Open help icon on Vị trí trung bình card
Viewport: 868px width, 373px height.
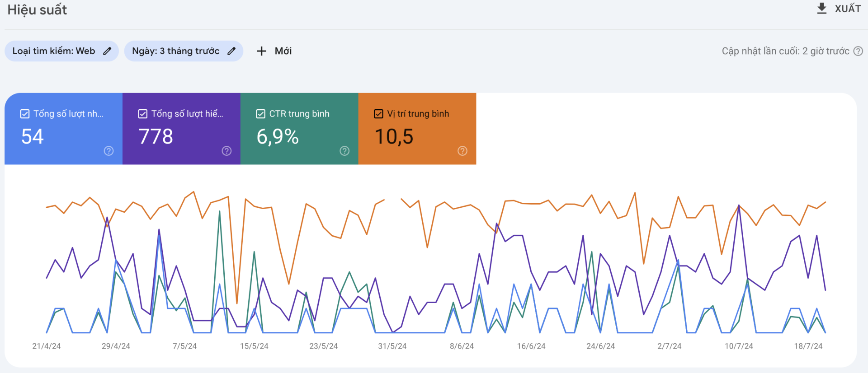click(x=462, y=151)
